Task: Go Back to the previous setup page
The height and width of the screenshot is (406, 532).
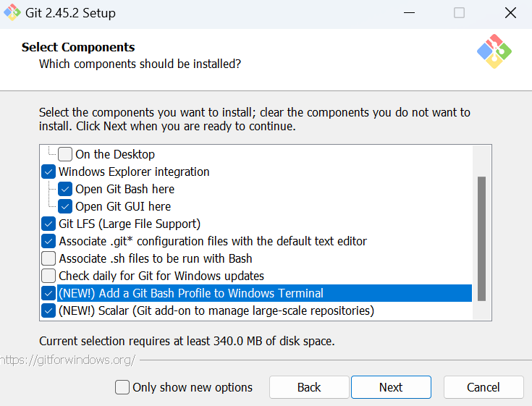Action: click(309, 387)
